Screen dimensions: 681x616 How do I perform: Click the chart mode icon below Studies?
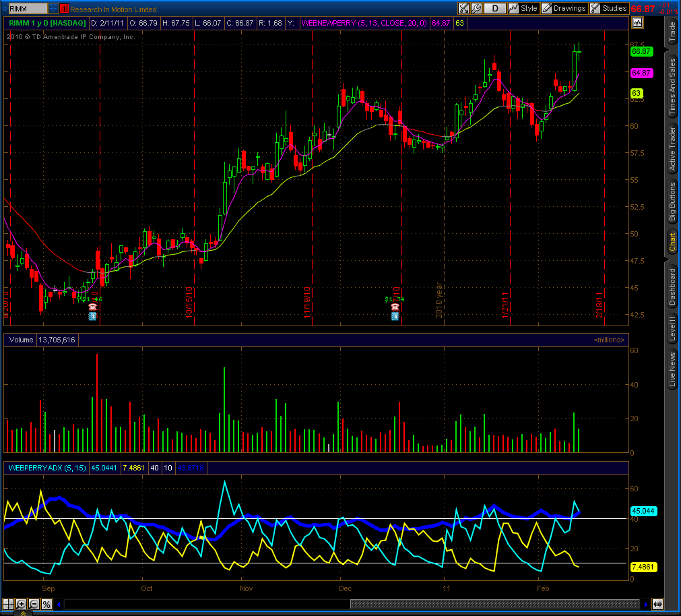637,23
